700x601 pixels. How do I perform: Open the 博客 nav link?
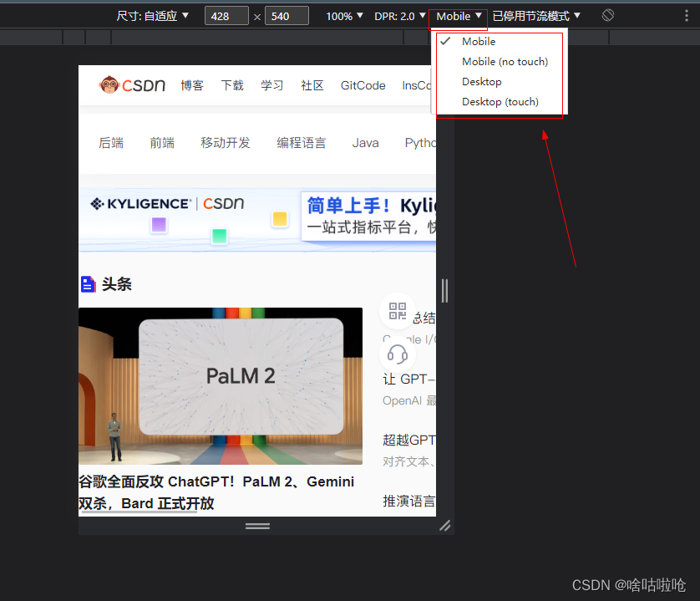click(192, 85)
